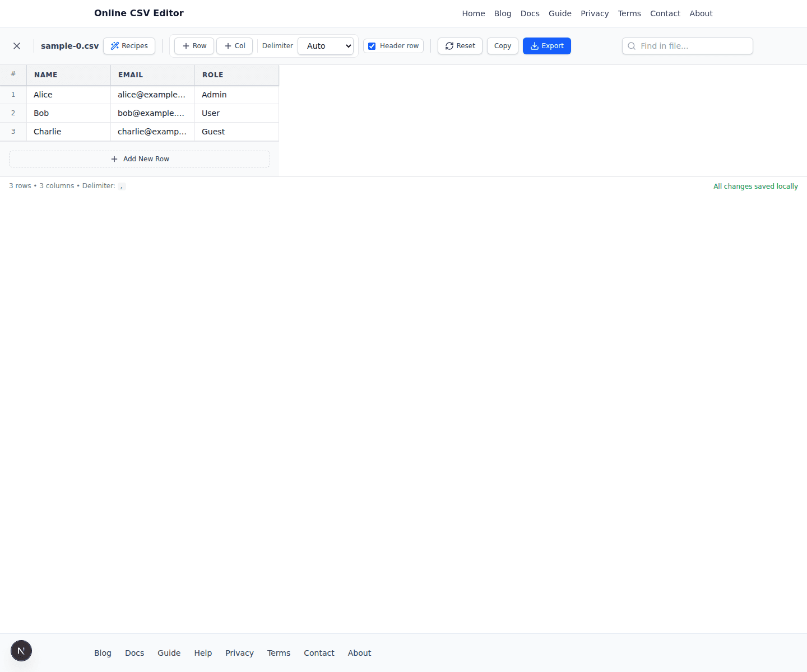Image resolution: width=807 pixels, height=672 pixels.
Task: Close the sample-0.csv file
Action: tap(16, 46)
